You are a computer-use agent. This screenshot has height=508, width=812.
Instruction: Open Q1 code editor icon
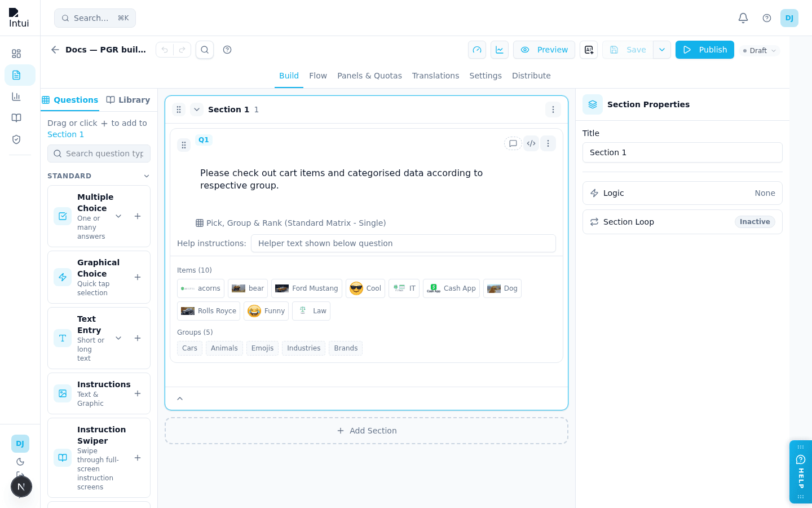[531, 143]
